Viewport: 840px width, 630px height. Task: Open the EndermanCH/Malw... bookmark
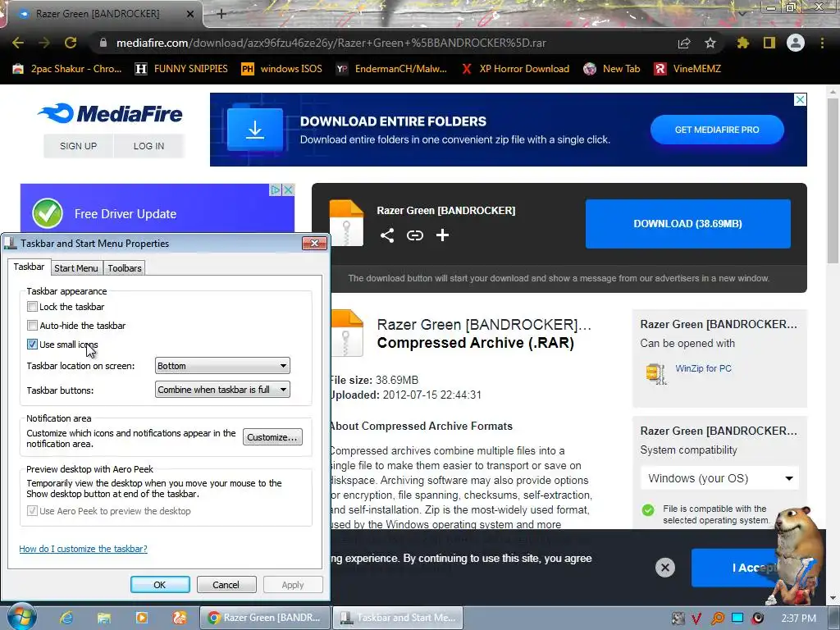click(391, 69)
